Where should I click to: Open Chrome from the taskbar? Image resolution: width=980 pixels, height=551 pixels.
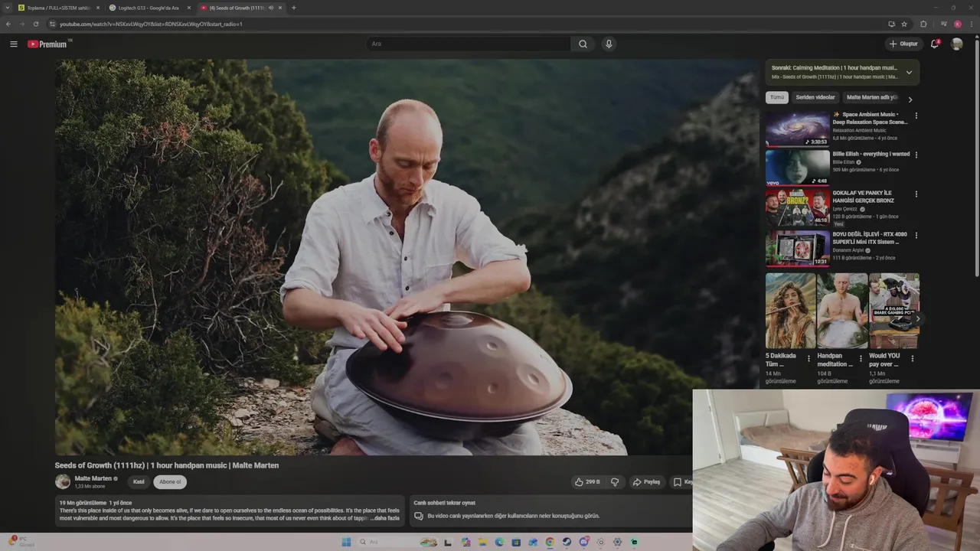[x=550, y=542]
